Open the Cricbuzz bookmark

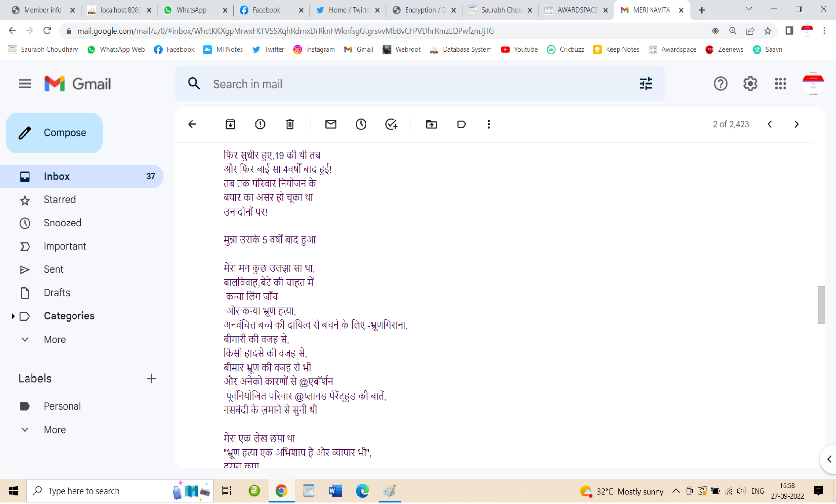(566, 49)
